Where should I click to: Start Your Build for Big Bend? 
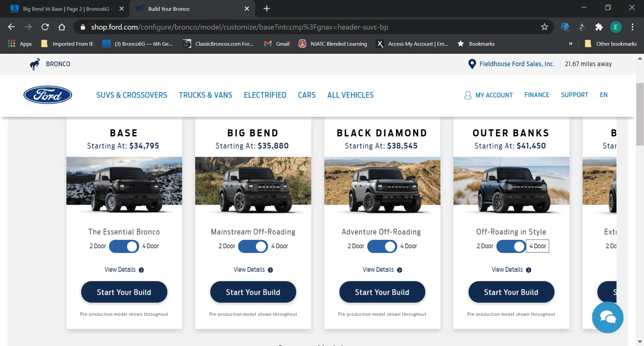(253, 292)
